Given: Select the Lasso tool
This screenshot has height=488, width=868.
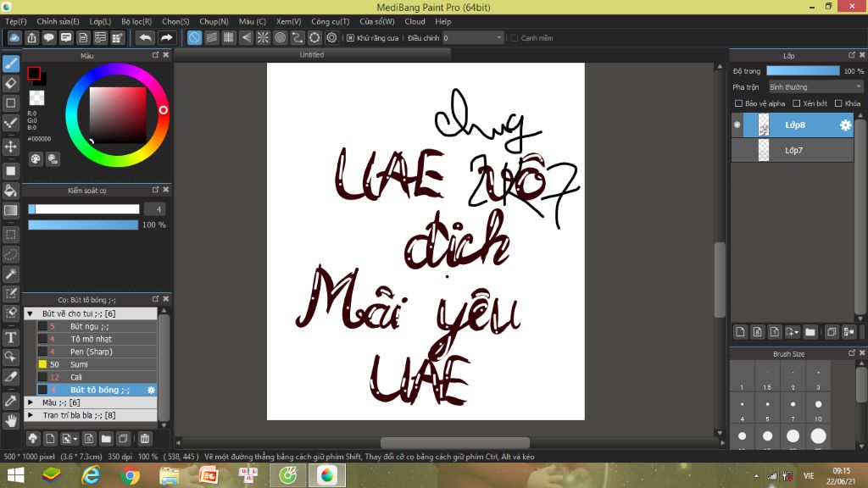Looking at the screenshot, I should tap(10, 254).
